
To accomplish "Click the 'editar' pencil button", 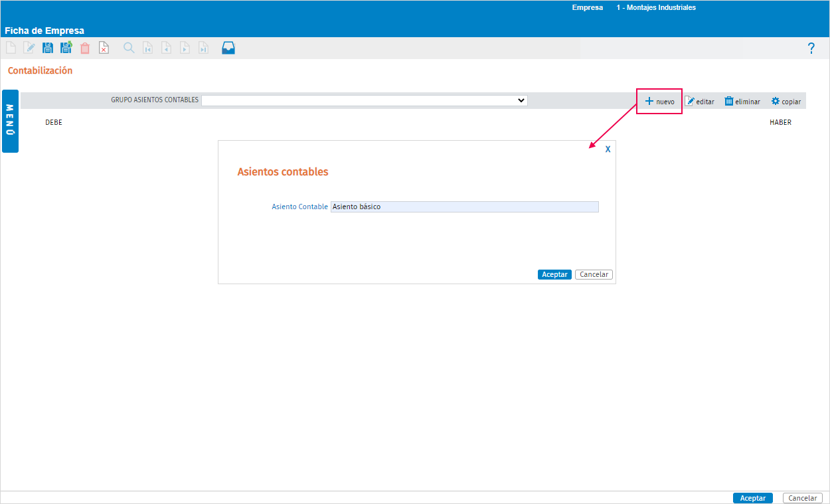I will pyautogui.click(x=700, y=102).
